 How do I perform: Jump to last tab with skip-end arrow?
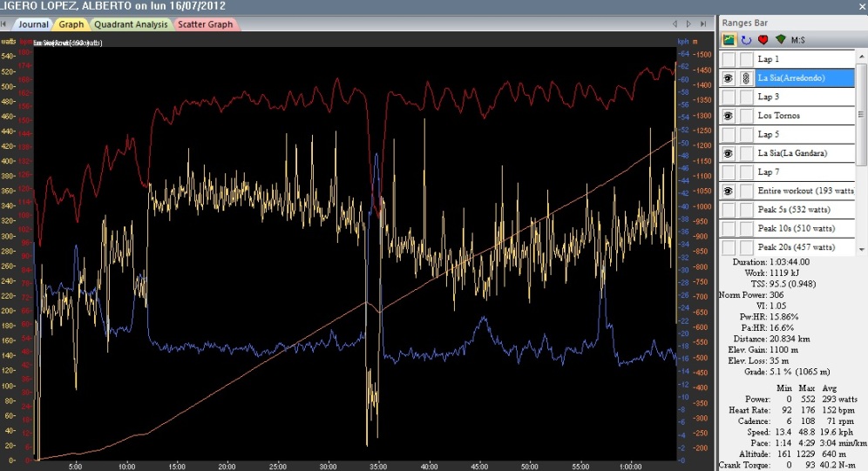[x=702, y=24]
